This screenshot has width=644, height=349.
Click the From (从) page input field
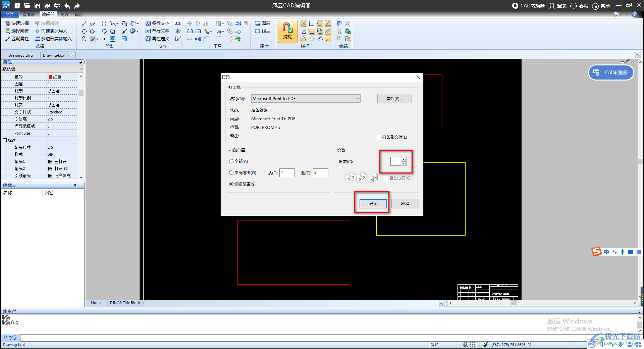coord(287,172)
